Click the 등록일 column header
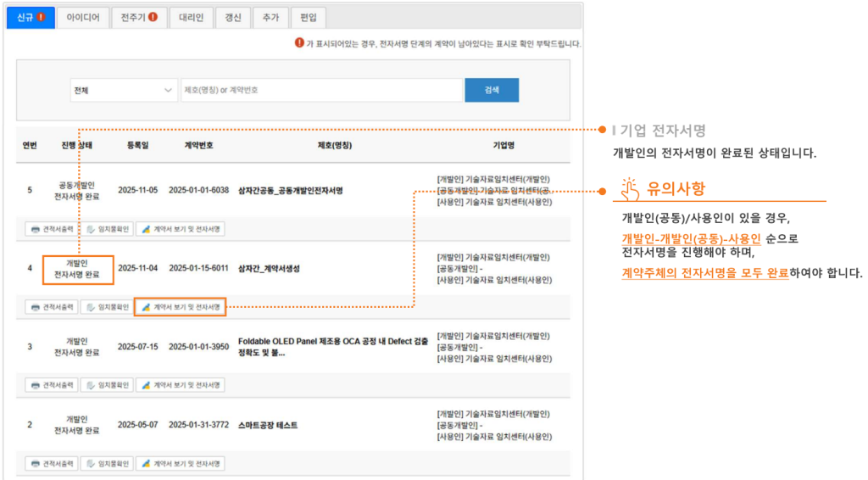Viewport: 868px width, 480px height. click(138, 145)
